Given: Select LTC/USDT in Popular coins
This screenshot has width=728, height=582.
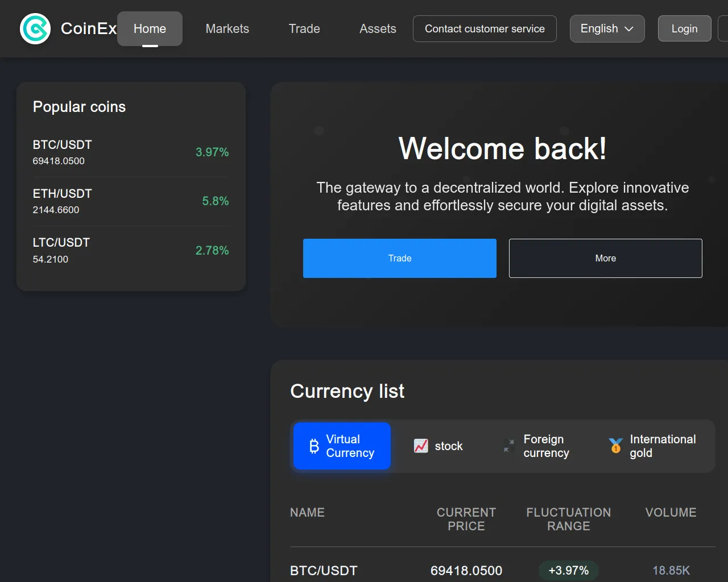Looking at the screenshot, I should (x=130, y=250).
